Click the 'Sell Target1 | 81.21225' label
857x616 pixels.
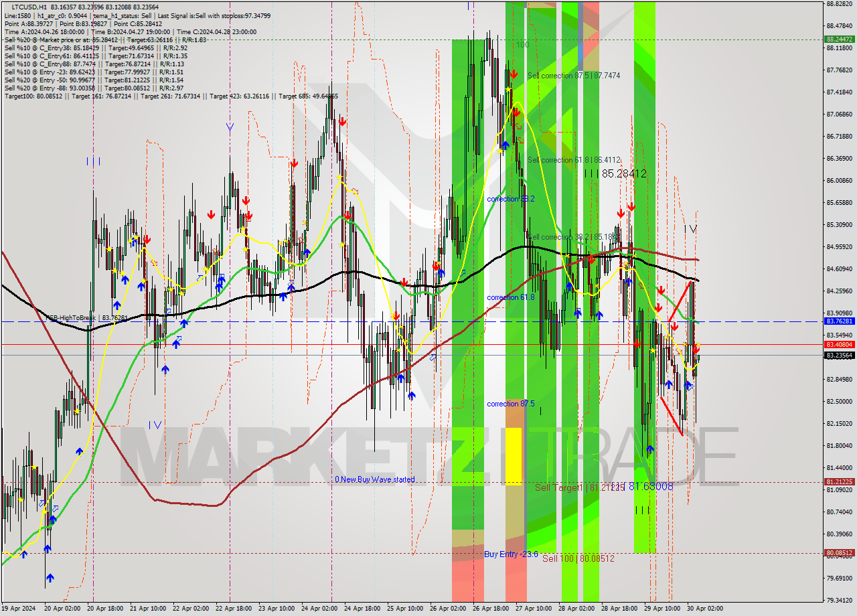[x=580, y=487]
